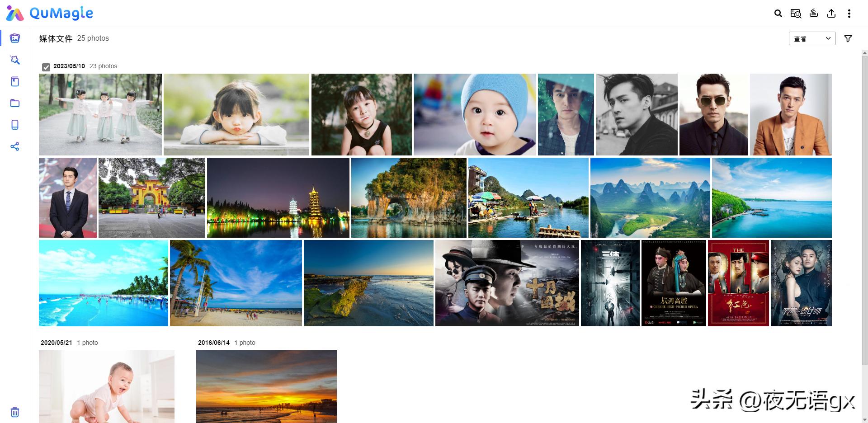Click the 23 photos count
The height and width of the screenshot is (423, 868).
coord(103,66)
